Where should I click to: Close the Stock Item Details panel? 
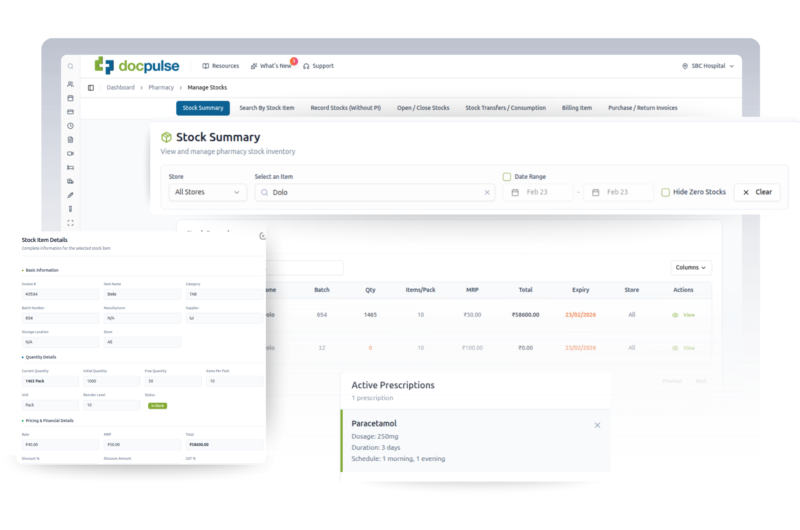(262, 236)
